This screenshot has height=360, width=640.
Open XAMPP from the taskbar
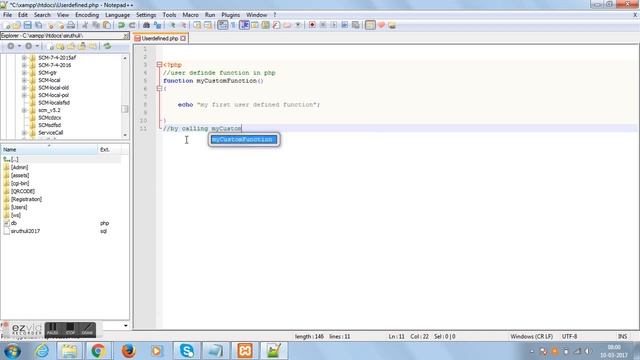(245, 351)
